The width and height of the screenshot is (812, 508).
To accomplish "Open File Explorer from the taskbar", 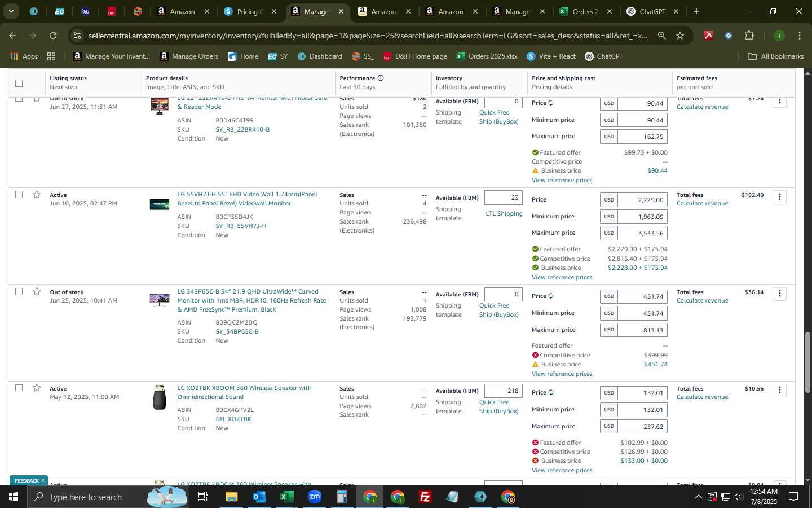I will 232,497.
